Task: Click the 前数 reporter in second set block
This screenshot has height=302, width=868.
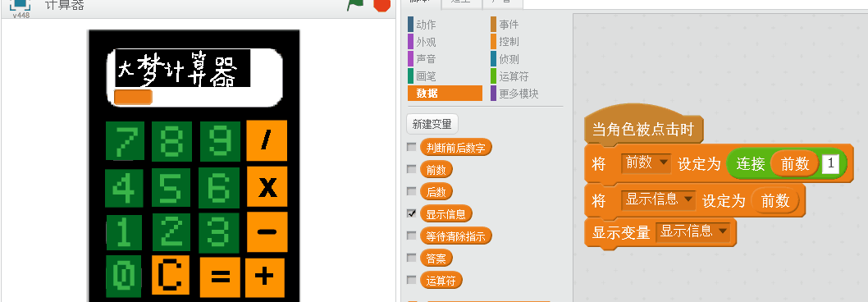Action: click(x=775, y=200)
